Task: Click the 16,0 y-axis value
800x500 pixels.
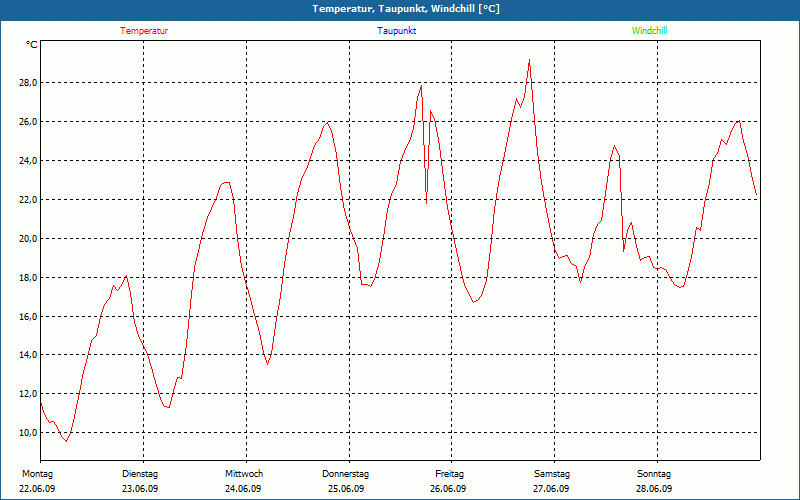Action: tap(28, 316)
